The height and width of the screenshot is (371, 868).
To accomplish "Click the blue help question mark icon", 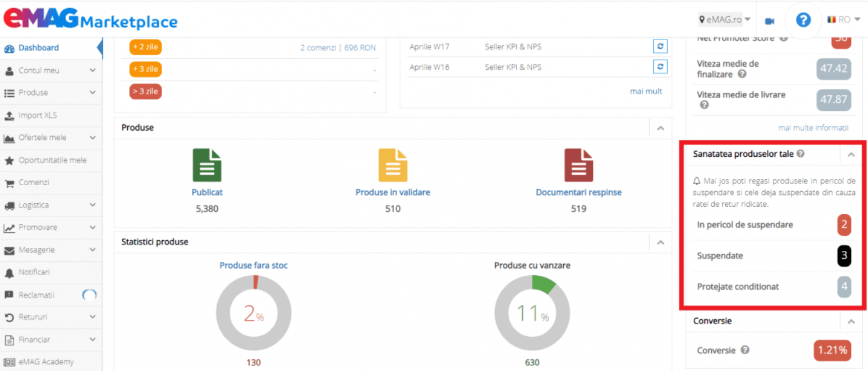I will point(803,20).
